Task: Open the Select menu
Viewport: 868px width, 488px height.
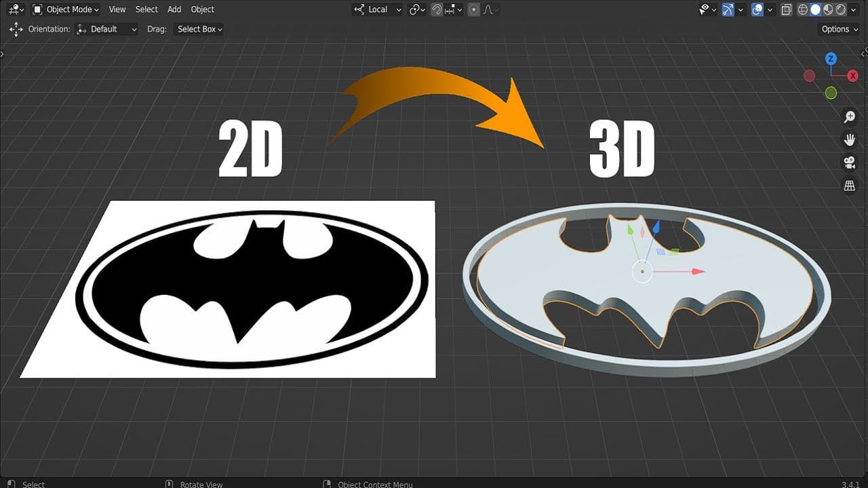Action: [x=146, y=9]
